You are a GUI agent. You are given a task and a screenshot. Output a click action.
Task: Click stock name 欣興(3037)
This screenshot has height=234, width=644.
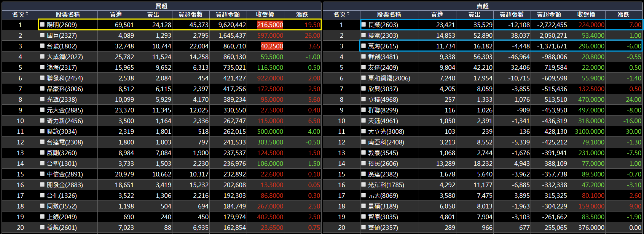(x=383, y=89)
